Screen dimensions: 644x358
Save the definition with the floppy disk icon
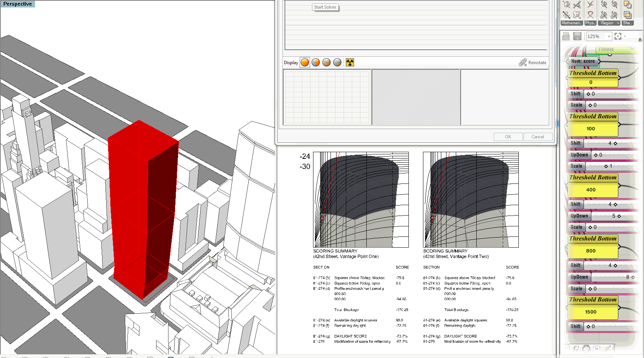click(577, 36)
